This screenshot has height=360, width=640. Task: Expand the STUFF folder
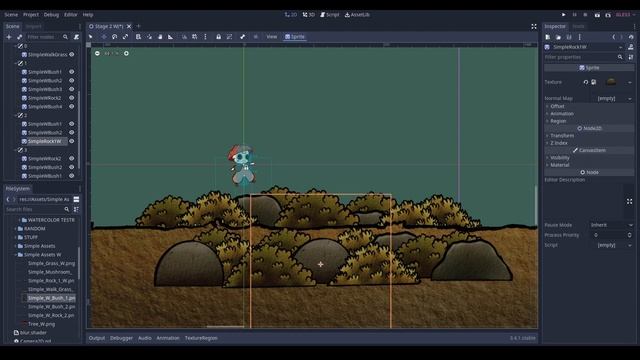(x=16, y=237)
